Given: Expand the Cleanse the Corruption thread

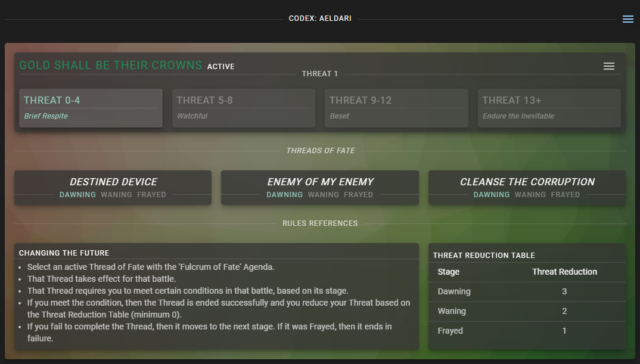Looking at the screenshot, I should [527, 182].
